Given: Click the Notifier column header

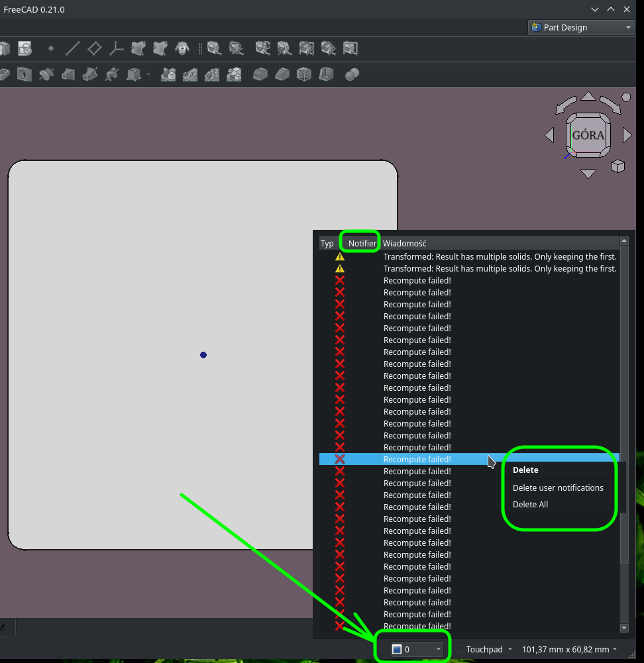Looking at the screenshot, I should point(361,242).
